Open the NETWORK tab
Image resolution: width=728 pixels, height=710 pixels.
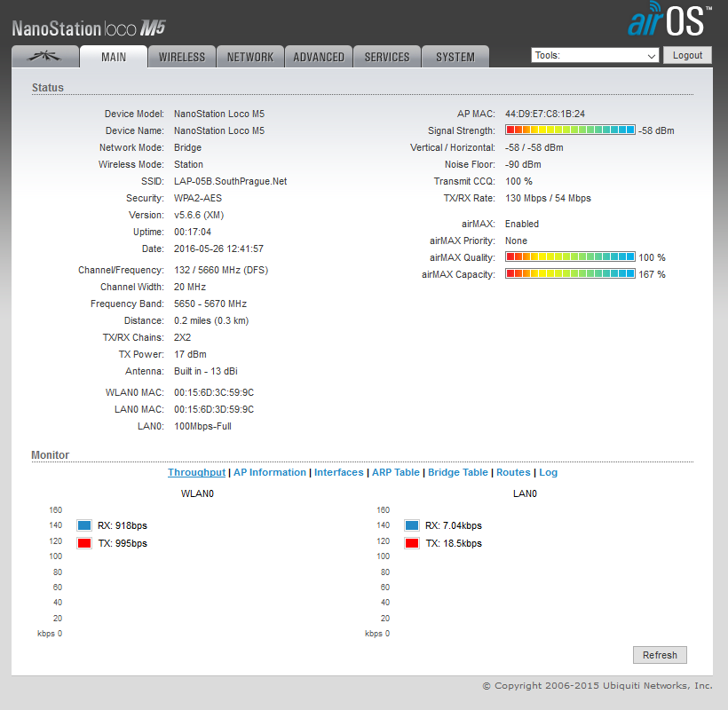coord(250,57)
